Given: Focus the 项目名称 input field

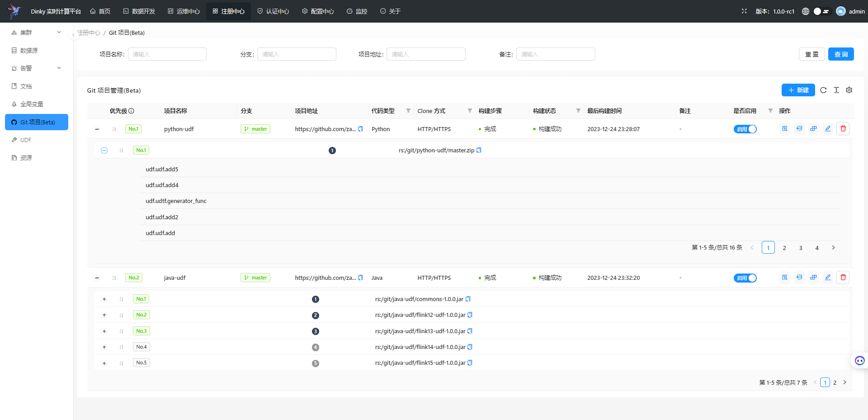Looking at the screenshot, I should [x=167, y=54].
